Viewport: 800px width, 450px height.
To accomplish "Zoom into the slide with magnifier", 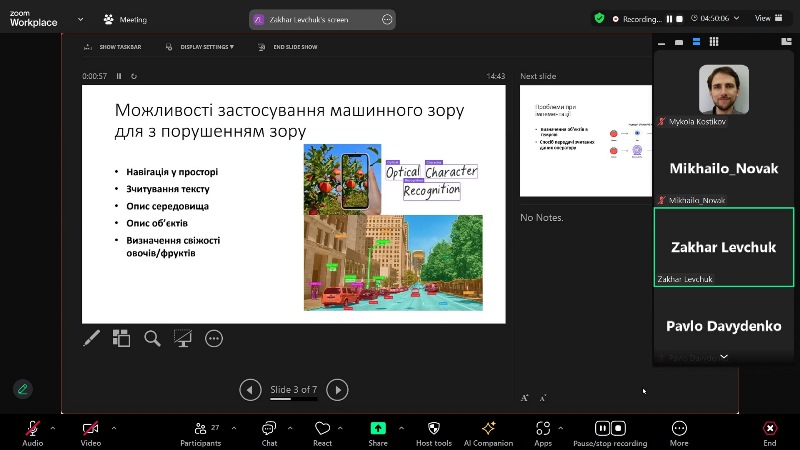I will [x=152, y=338].
